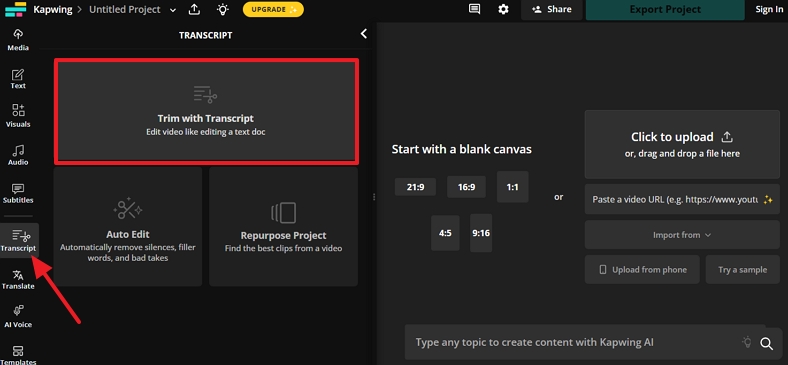Image resolution: width=788 pixels, height=365 pixels.
Task: Open the Audio sidebar panel
Action: (x=18, y=155)
